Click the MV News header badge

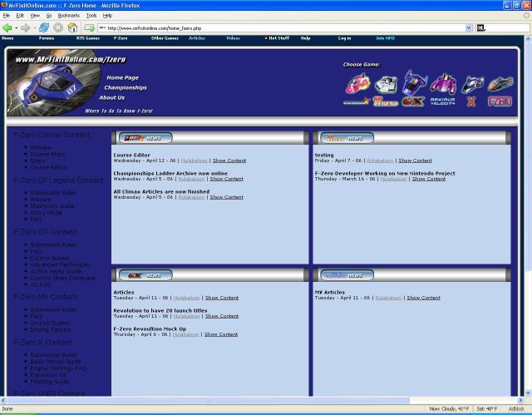pos(347,275)
